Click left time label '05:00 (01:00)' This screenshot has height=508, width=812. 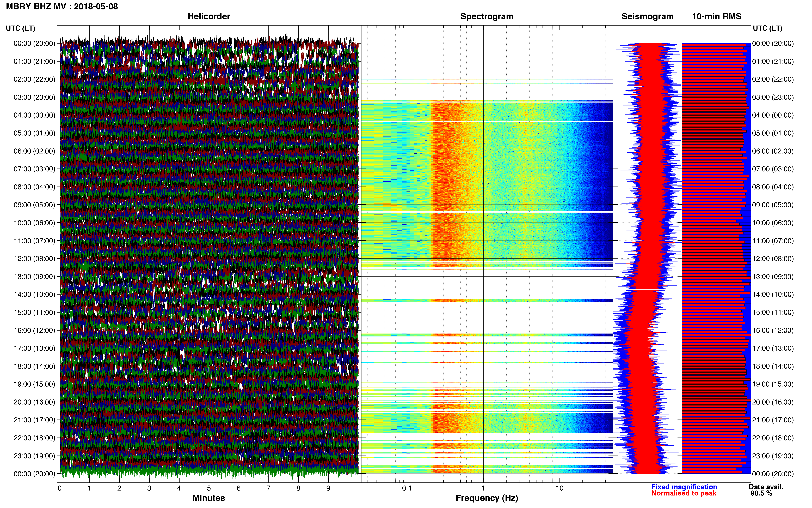[x=34, y=133]
